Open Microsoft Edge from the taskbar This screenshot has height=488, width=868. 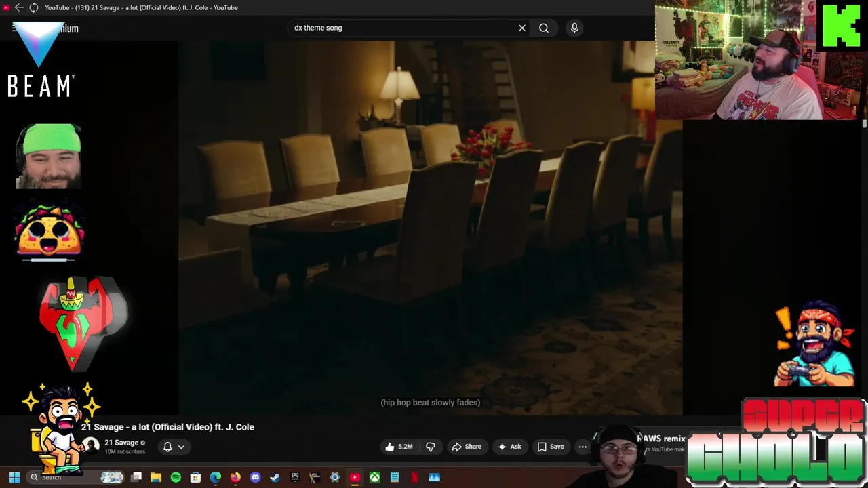(216, 477)
